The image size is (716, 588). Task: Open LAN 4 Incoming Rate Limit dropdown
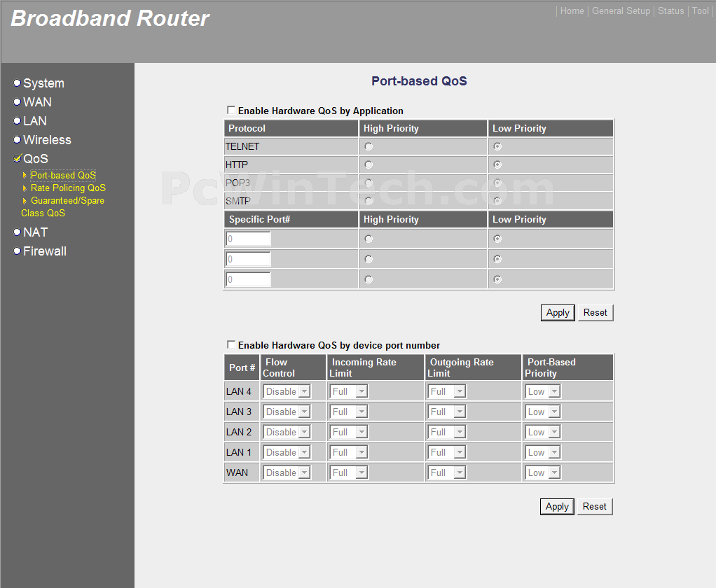pyautogui.click(x=349, y=391)
